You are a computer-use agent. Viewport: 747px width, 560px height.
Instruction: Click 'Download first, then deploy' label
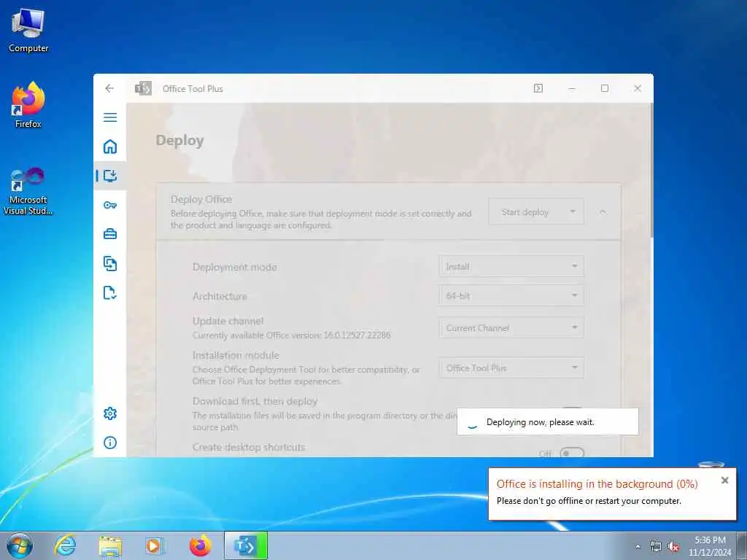[255, 401]
